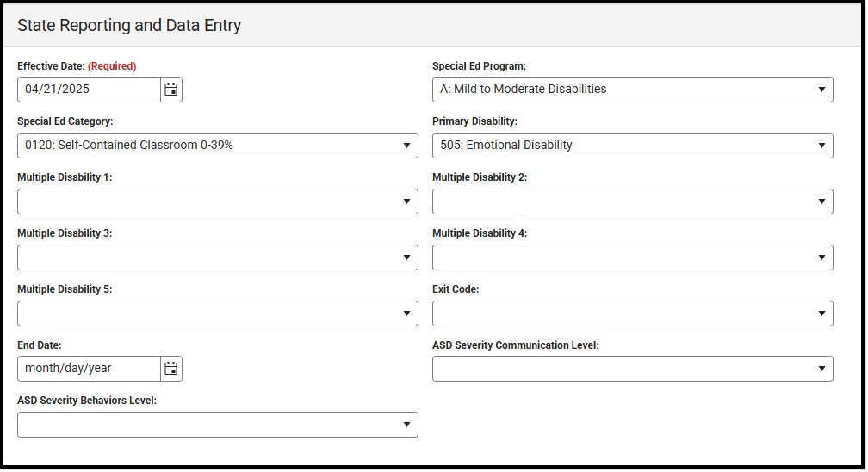This screenshot has height=472, width=868.
Task: Expand the Primary Disability dropdown
Action: tap(632, 146)
